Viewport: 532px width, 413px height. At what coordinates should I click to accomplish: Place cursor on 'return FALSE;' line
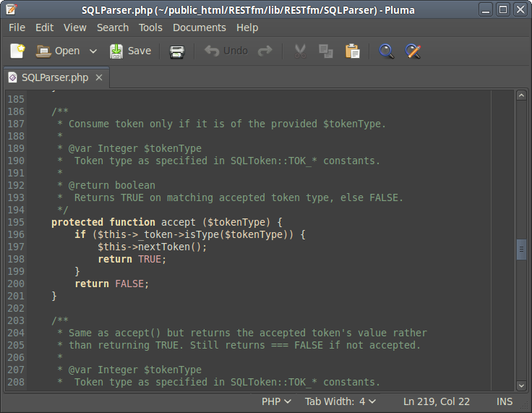[111, 284]
